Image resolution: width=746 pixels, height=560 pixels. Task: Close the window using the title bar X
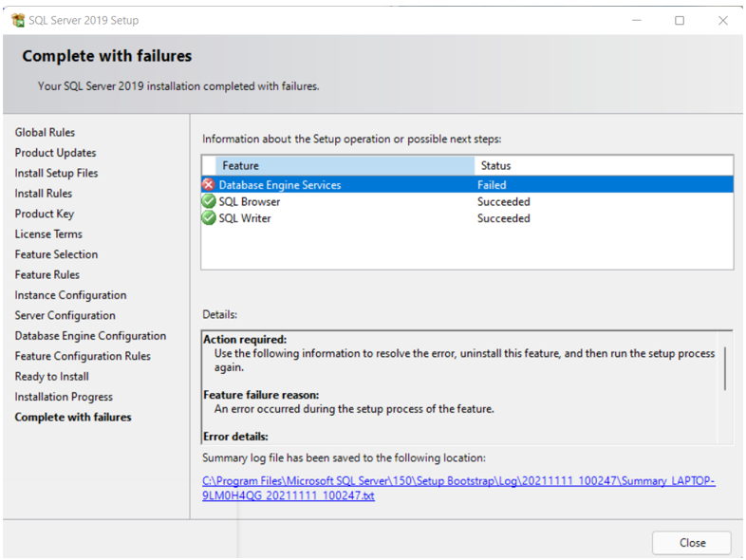[x=722, y=21]
